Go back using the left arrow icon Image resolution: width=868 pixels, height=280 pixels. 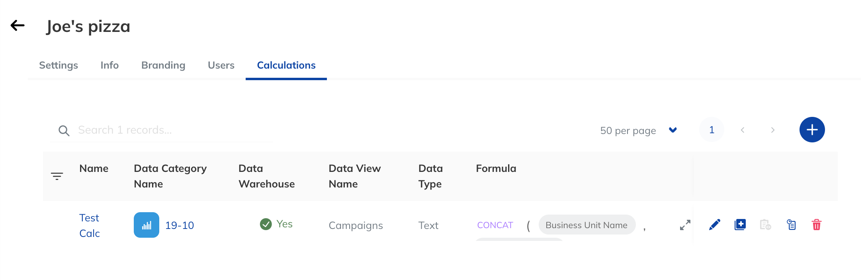(18, 26)
